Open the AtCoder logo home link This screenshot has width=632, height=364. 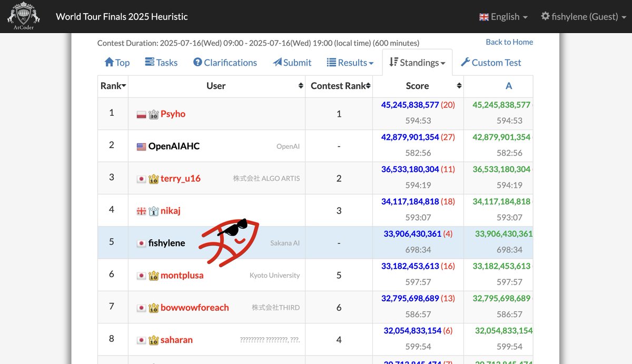[x=23, y=16]
